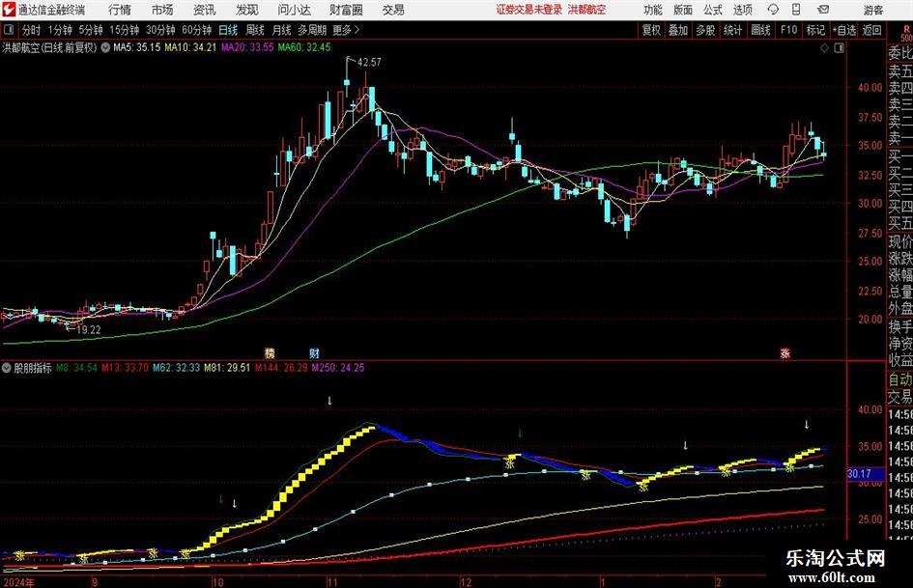Open the 功能 menu
913x588 pixels.
coord(653,10)
